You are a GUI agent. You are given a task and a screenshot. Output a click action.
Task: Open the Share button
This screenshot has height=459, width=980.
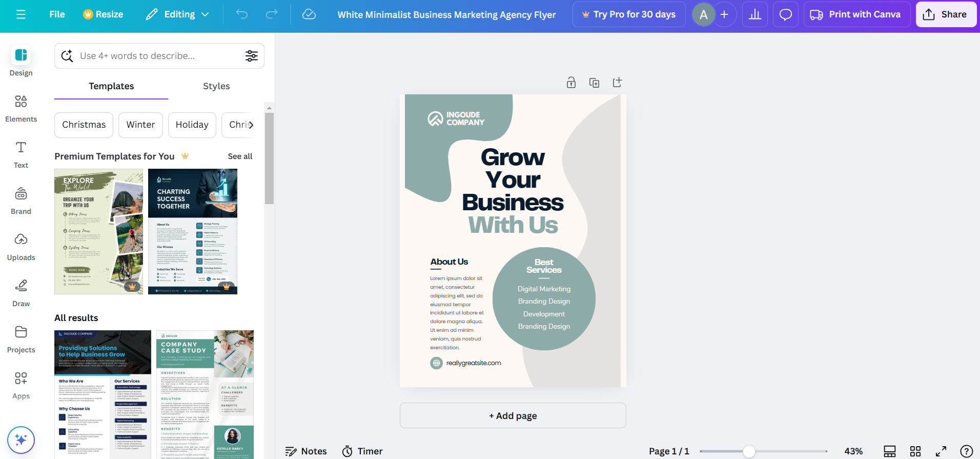coord(946,14)
